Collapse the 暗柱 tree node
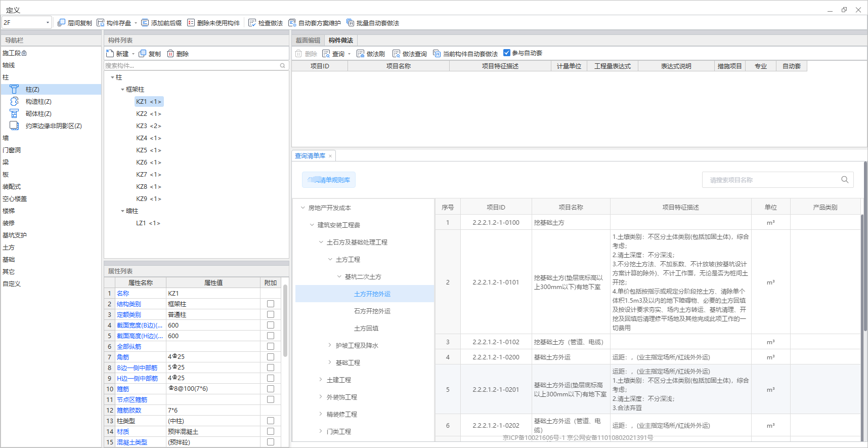The width and height of the screenshot is (868, 448). 122,211
